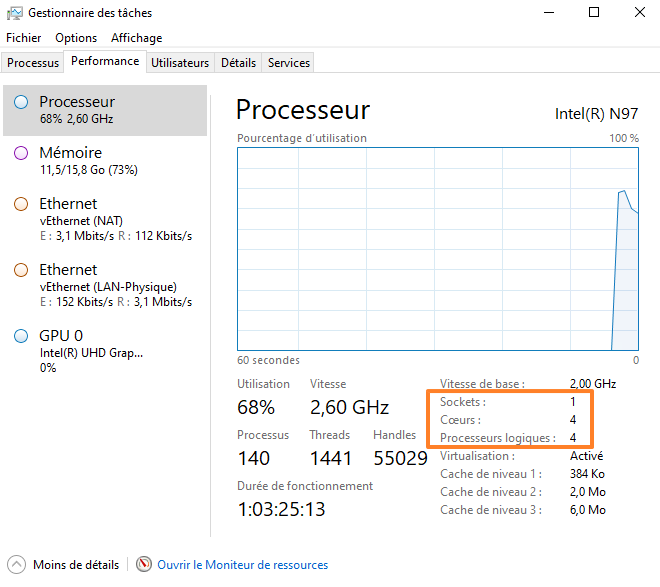This screenshot has height=587, width=660.
Task: Click the vEthernet (NAT) orange circle icon
Action: coord(21,204)
